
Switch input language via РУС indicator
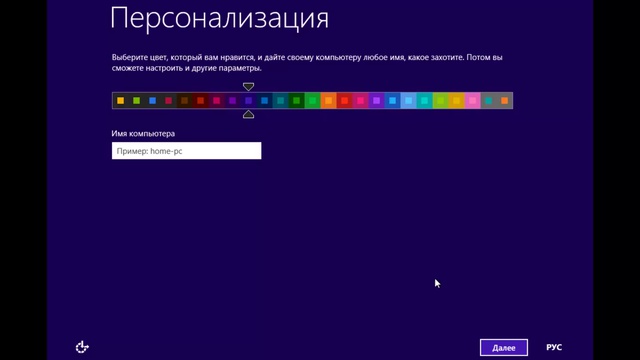(x=554, y=347)
